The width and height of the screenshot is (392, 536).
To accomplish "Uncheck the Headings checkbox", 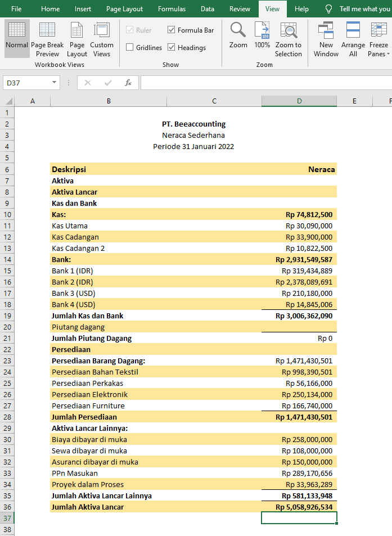I will point(171,47).
